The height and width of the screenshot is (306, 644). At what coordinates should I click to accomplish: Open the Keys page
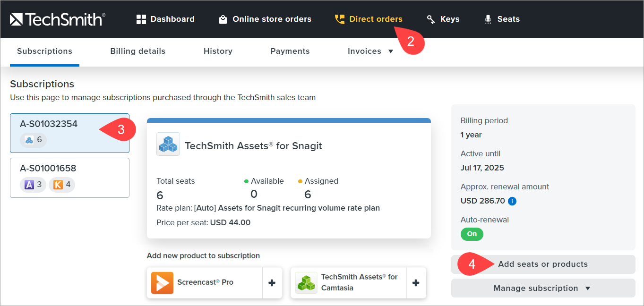tap(443, 19)
